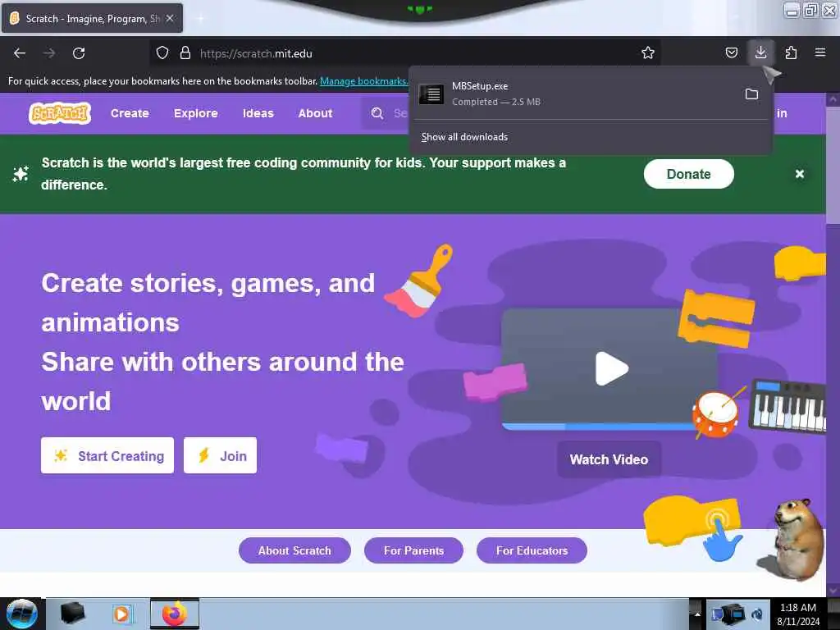
Task: Launch the media player taskbar icon
Action: [x=121, y=614]
